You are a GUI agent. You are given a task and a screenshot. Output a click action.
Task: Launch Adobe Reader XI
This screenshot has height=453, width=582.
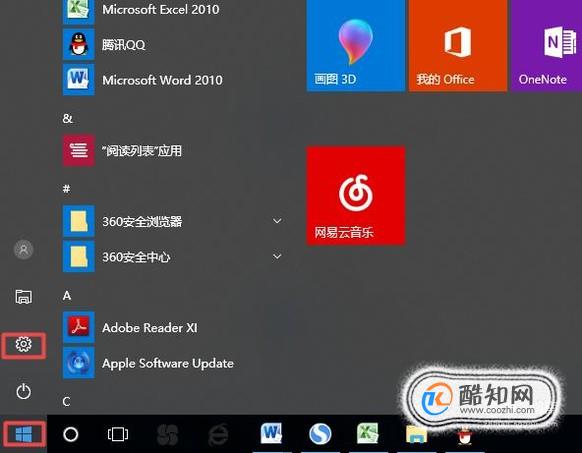pos(130,327)
